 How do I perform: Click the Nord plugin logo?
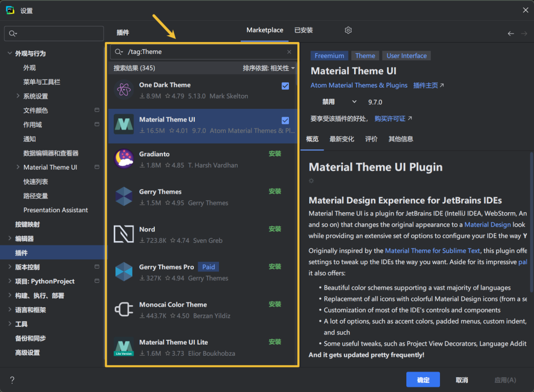tap(124, 234)
